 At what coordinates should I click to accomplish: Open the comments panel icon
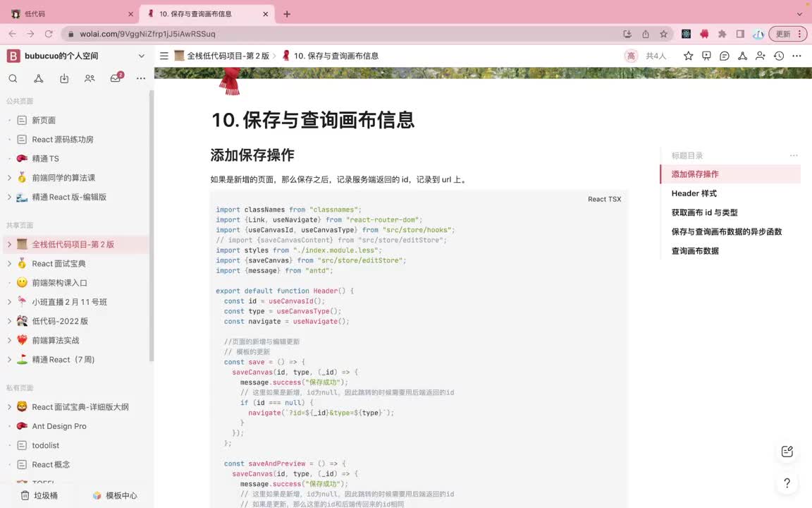pyautogui.click(x=725, y=56)
